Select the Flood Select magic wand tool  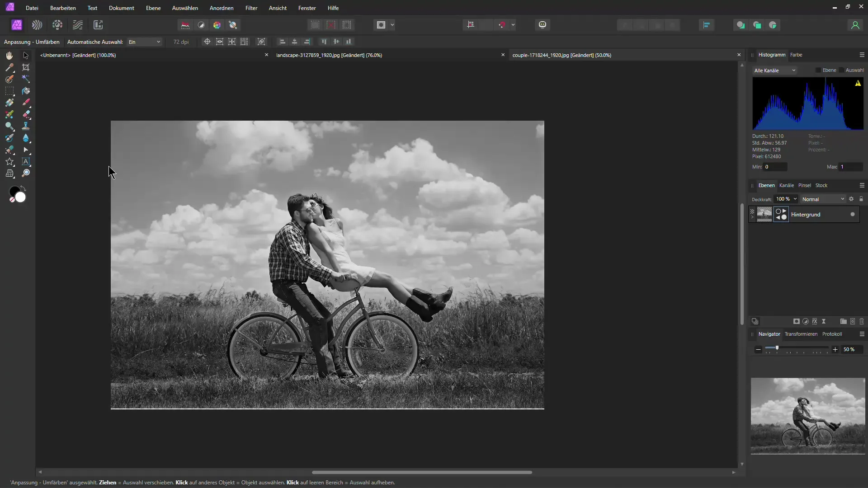click(x=26, y=79)
